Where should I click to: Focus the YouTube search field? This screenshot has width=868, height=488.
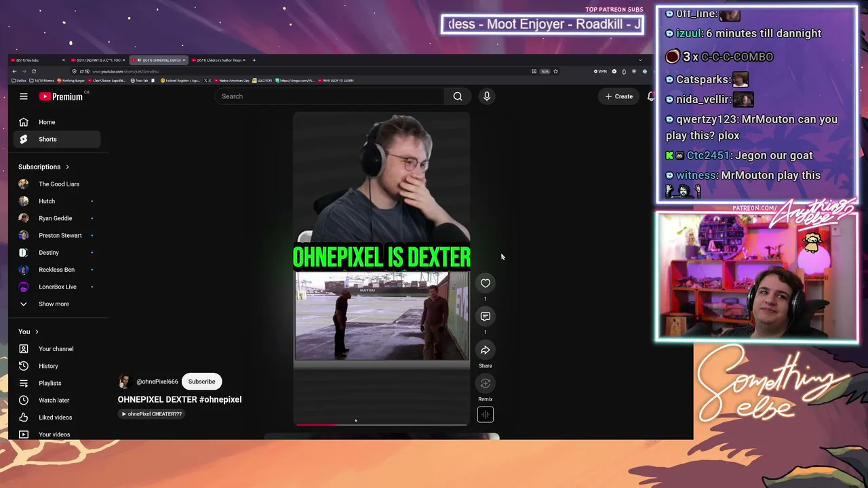pyautogui.click(x=330, y=96)
